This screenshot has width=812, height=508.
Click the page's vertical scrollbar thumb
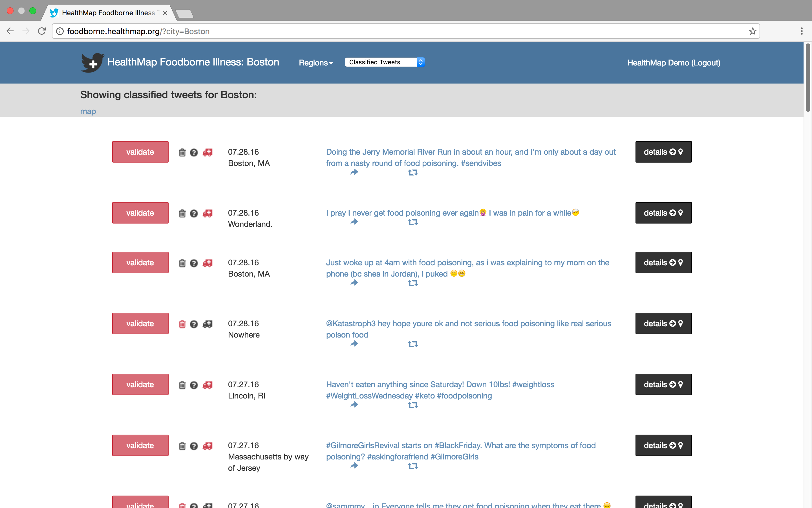(x=808, y=78)
